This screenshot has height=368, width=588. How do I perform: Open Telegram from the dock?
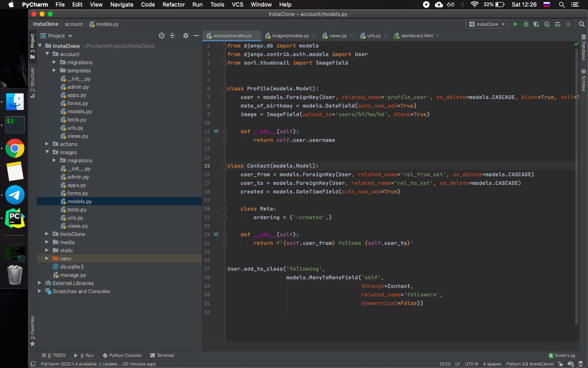pos(15,195)
